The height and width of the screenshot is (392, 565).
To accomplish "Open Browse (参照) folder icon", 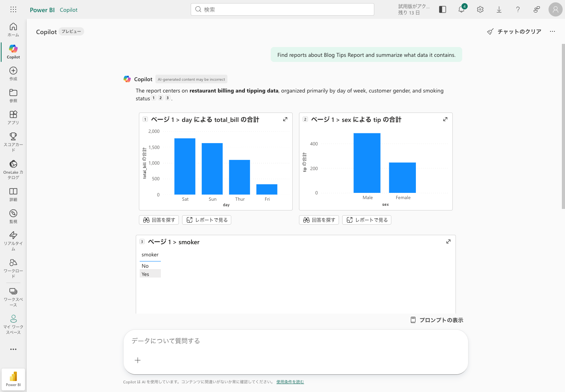I will point(13,95).
